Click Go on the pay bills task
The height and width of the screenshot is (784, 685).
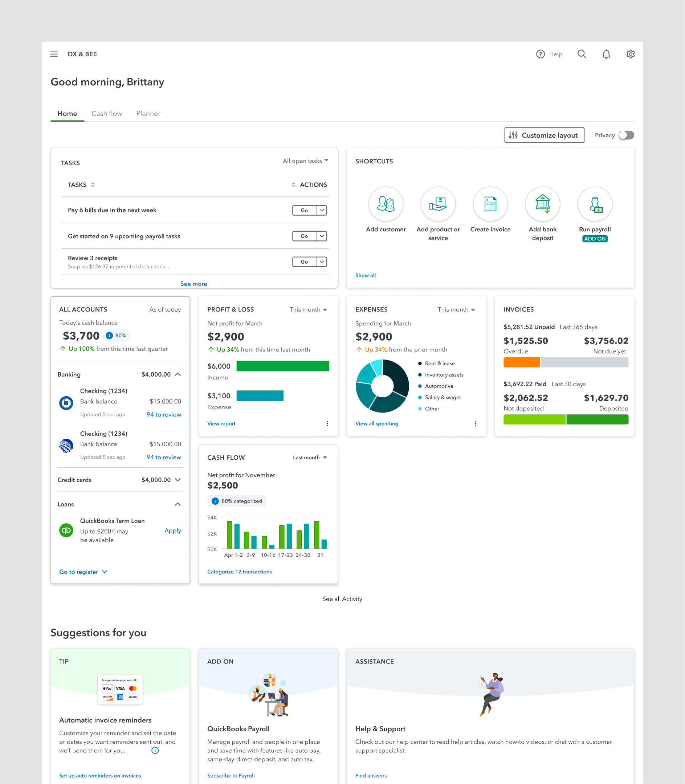click(304, 210)
